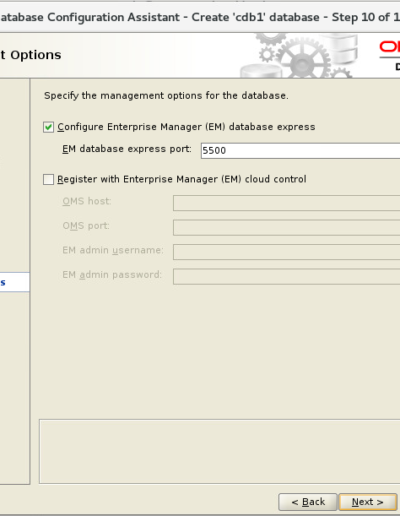Image resolution: width=400 pixels, height=516 pixels.
Task: Uncheck Configure Enterprise Manager database express
Action: tap(48, 127)
